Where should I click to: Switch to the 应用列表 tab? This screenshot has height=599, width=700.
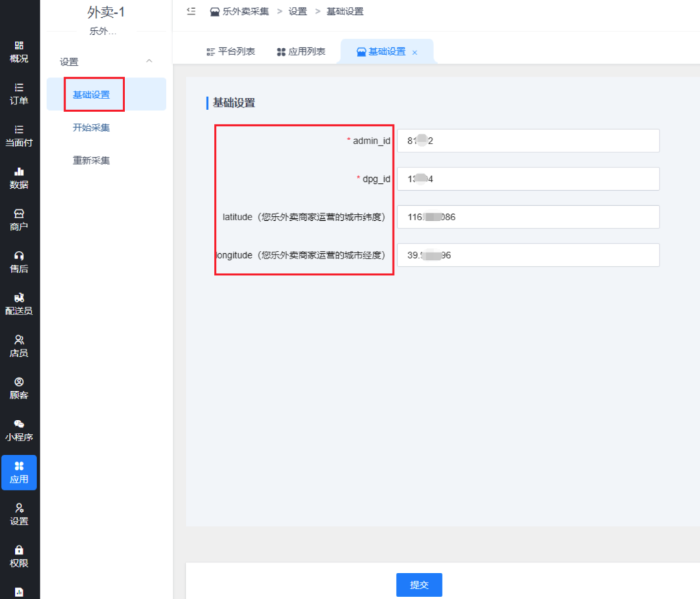pos(301,52)
